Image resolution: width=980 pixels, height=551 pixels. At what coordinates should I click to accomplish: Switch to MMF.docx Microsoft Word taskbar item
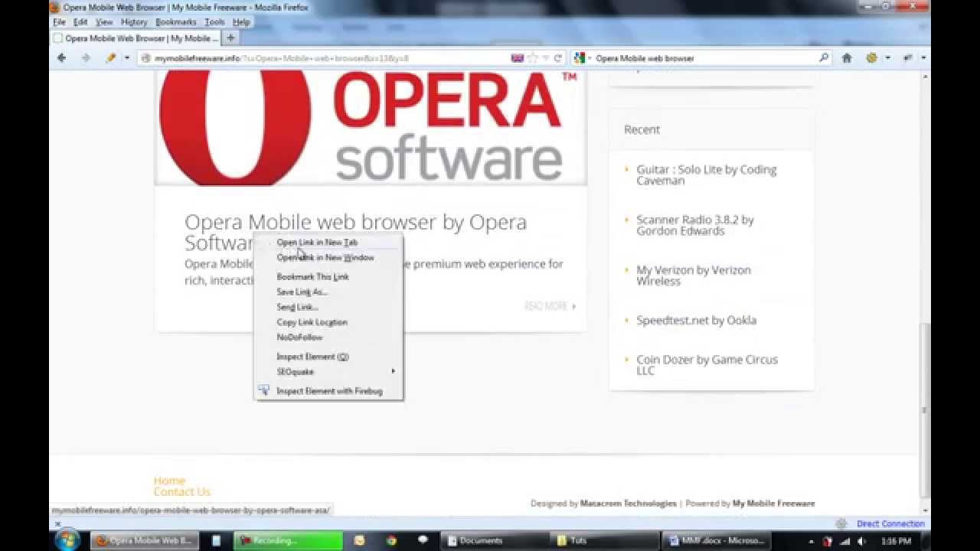pyautogui.click(x=717, y=540)
